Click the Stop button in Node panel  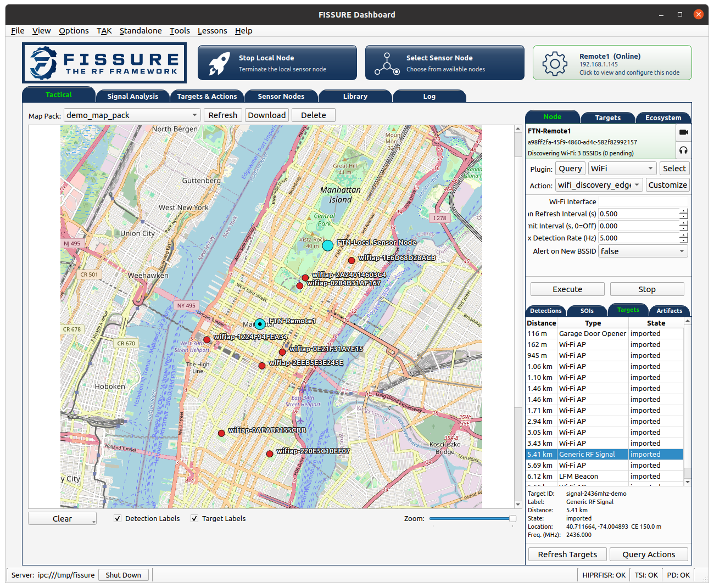[x=647, y=289]
